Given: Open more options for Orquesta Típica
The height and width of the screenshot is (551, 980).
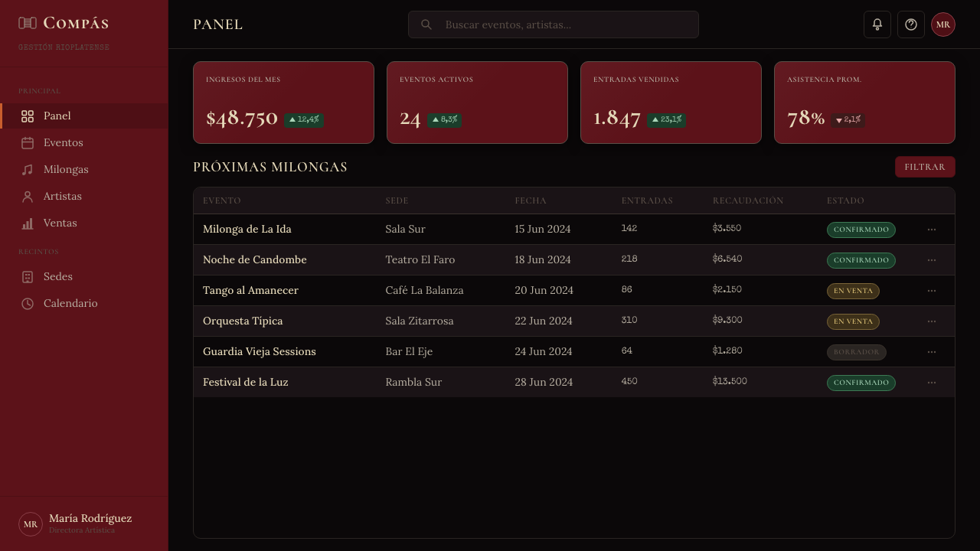Looking at the screenshot, I should click(932, 321).
